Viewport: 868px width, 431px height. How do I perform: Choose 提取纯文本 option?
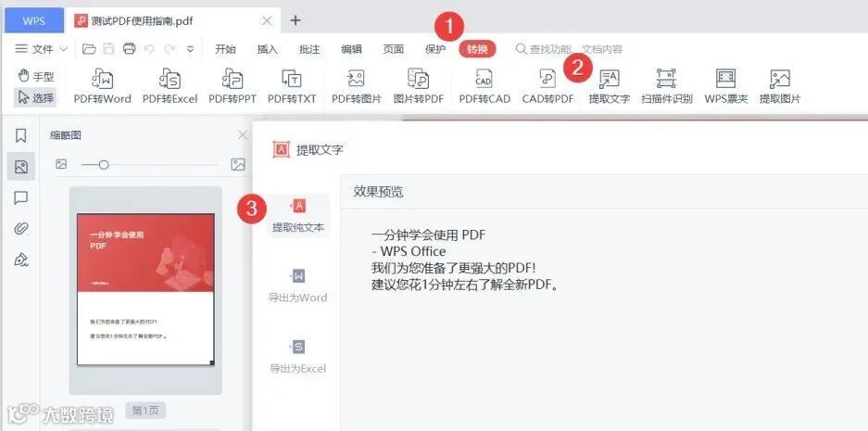coord(297,216)
